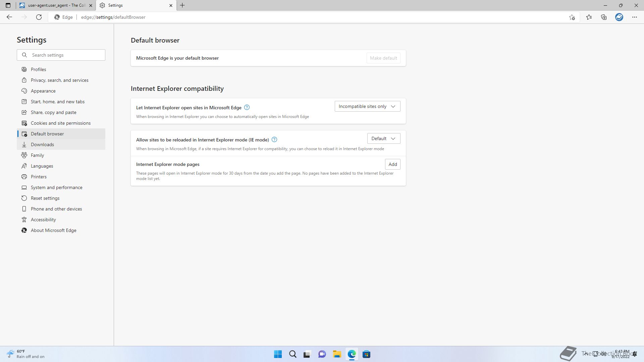Screen dimensions: 644x362
Task: Minimize the Edge window
Action: click(x=605, y=5)
